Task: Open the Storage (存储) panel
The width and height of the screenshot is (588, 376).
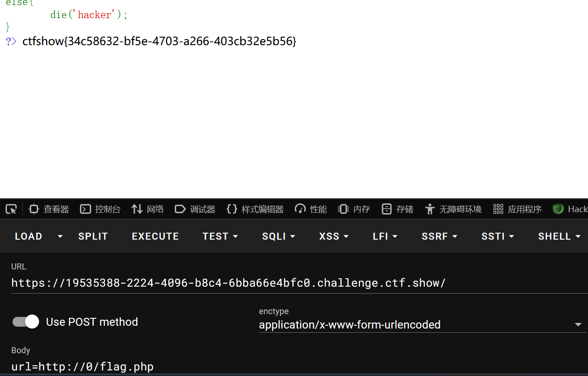Action: (397, 209)
